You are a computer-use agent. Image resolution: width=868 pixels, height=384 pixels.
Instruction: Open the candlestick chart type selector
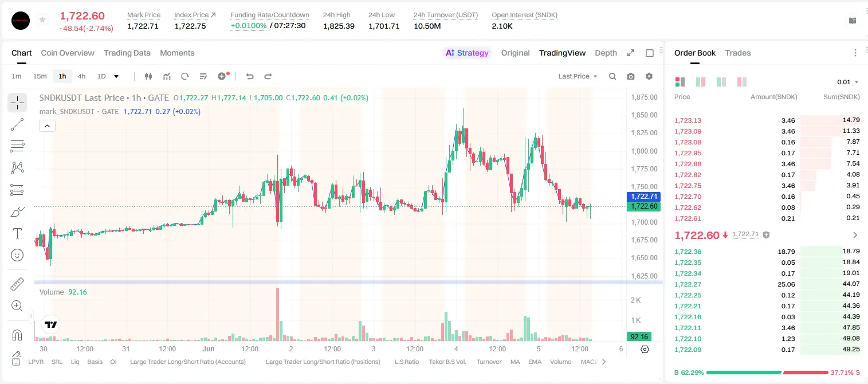coord(148,76)
